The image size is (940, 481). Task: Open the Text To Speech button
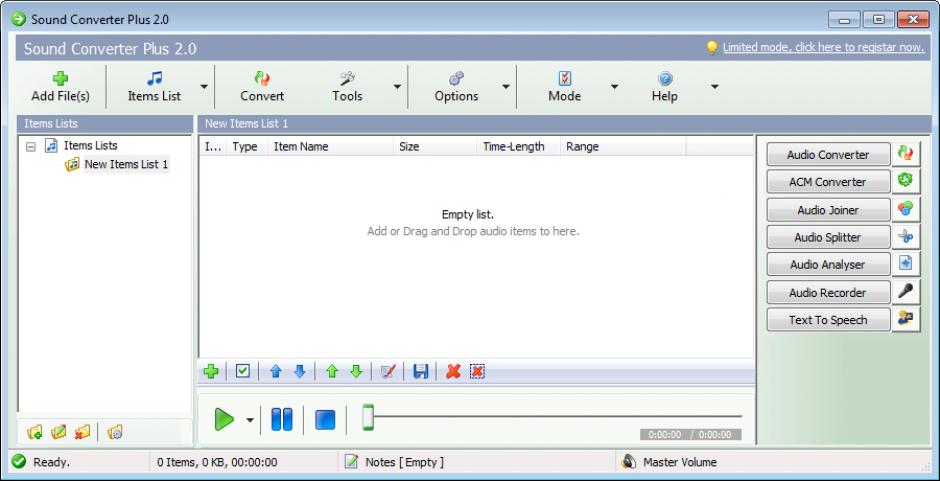point(828,320)
